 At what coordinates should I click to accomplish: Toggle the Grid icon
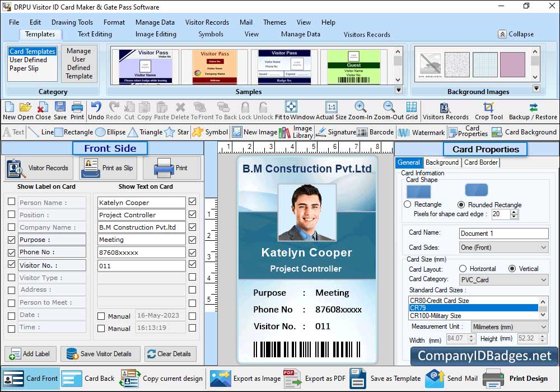pos(412,107)
